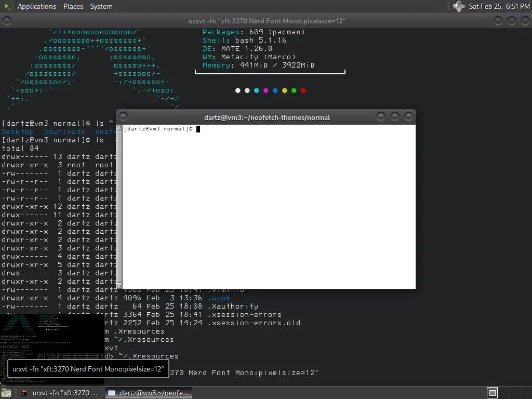Minimize the urxvt -fn background window
This screenshot has width=532, height=399.
(x=498, y=21)
